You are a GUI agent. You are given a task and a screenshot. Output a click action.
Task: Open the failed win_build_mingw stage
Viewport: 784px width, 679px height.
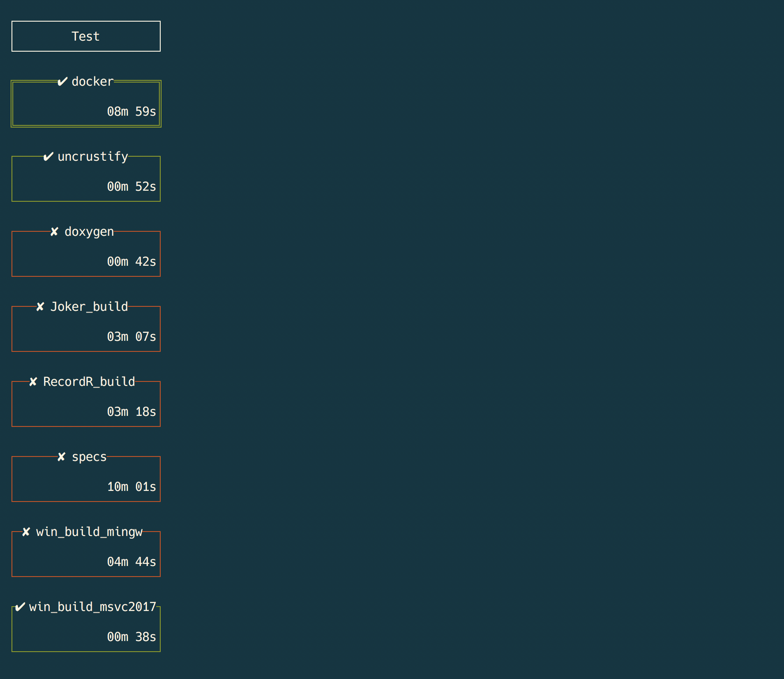click(86, 554)
